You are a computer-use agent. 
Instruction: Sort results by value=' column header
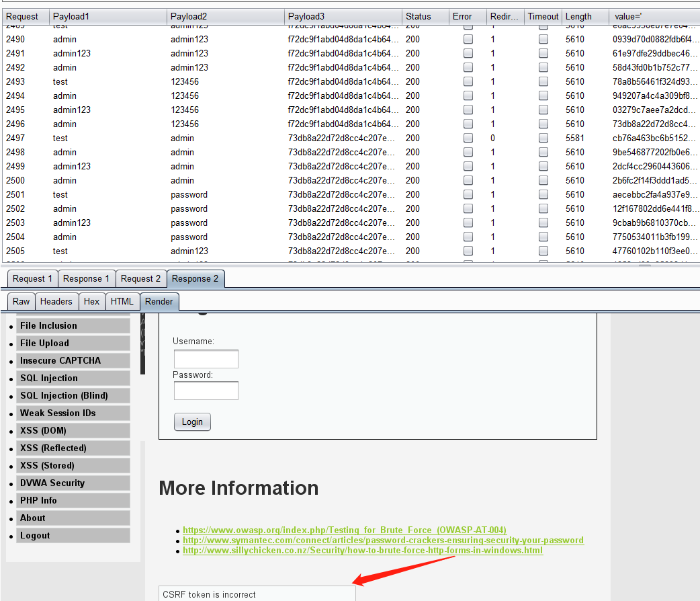[654, 17]
